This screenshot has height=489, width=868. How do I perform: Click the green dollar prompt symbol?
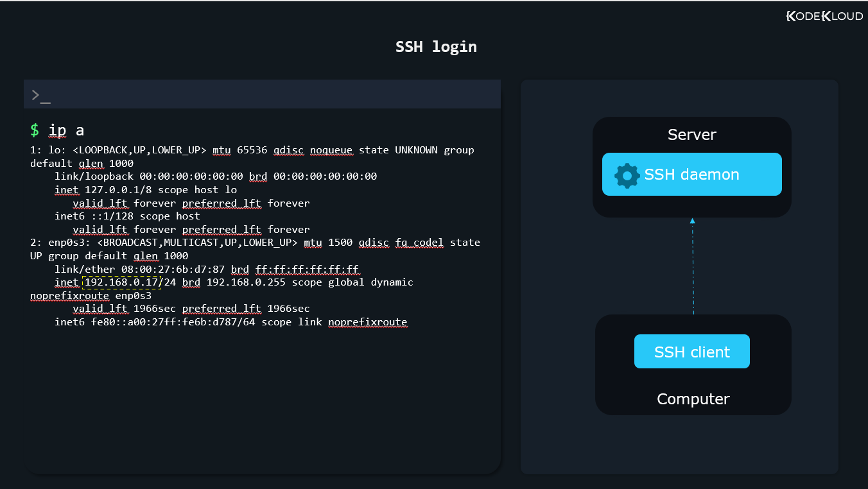(34, 130)
